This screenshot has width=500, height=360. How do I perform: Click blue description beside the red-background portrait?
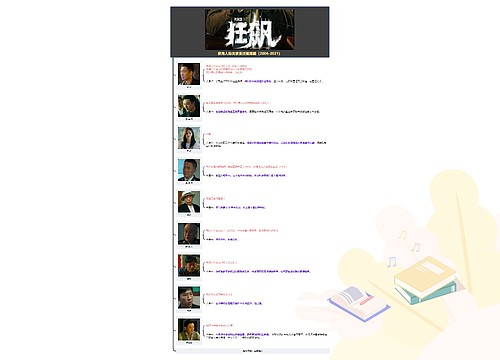pyautogui.click(x=258, y=271)
